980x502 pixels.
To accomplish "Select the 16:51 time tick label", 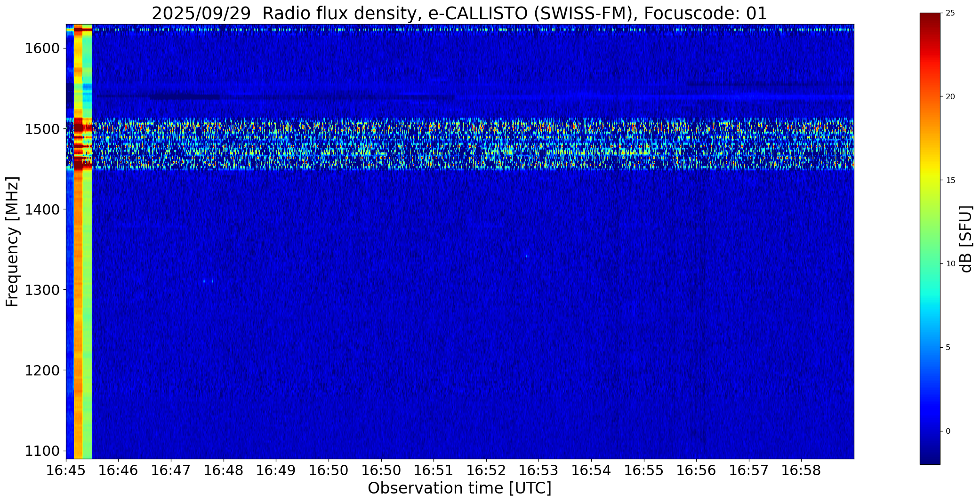I will point(434,470).
